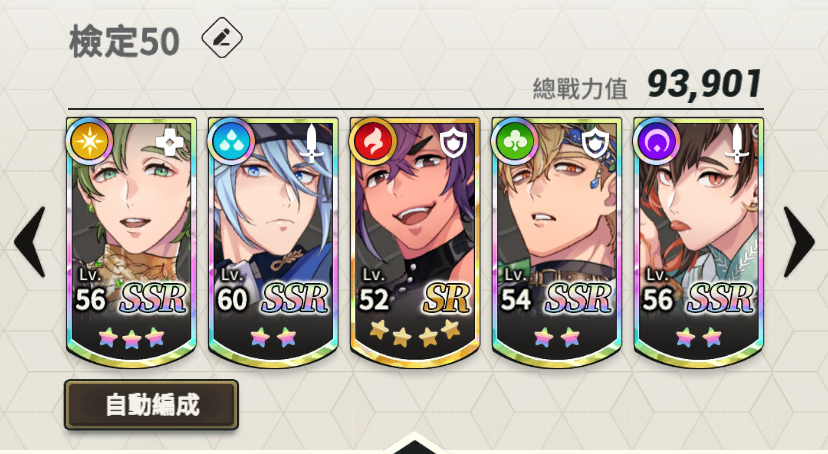Select the blue-haired Lv.60 SSR card
This screenshot has height=454, width=828.
coord(273,242)
